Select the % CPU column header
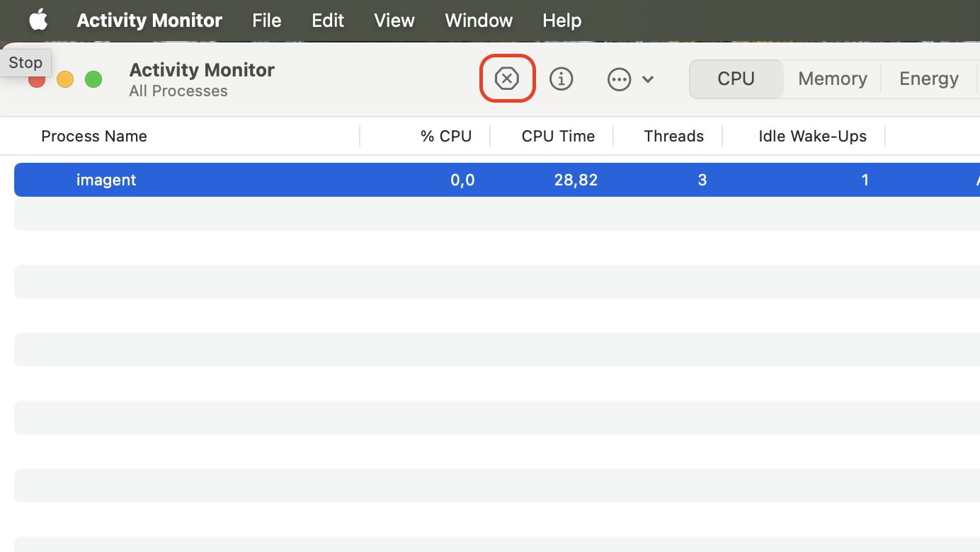 point(446,135)
